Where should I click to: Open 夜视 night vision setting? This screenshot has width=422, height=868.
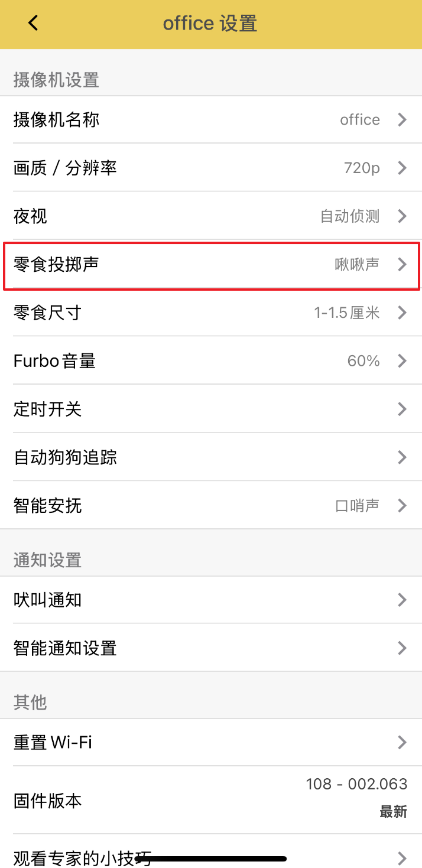click(x=31, y=216)
